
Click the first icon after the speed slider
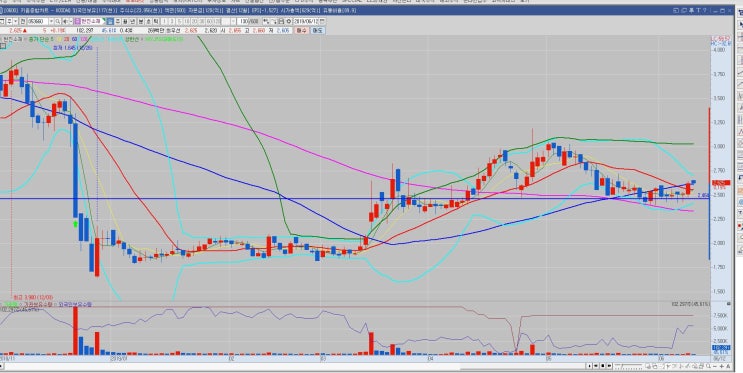point(648,366)
